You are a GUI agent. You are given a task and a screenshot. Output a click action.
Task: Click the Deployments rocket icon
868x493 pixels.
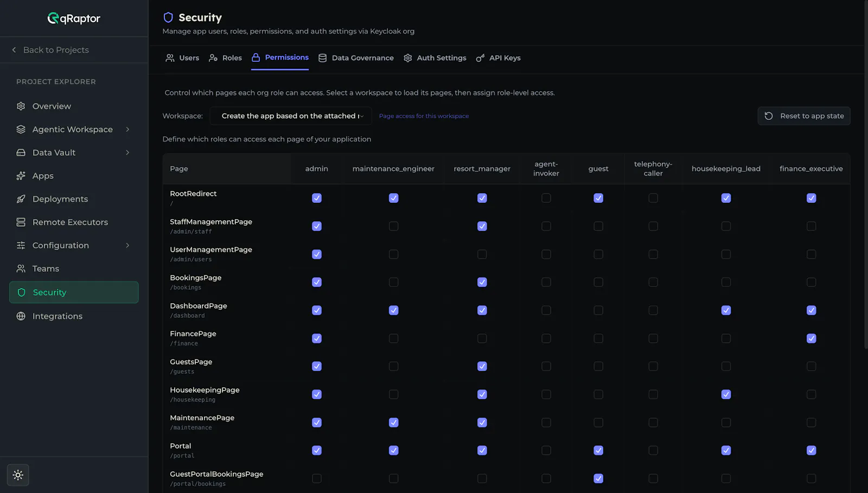point(21,199)
